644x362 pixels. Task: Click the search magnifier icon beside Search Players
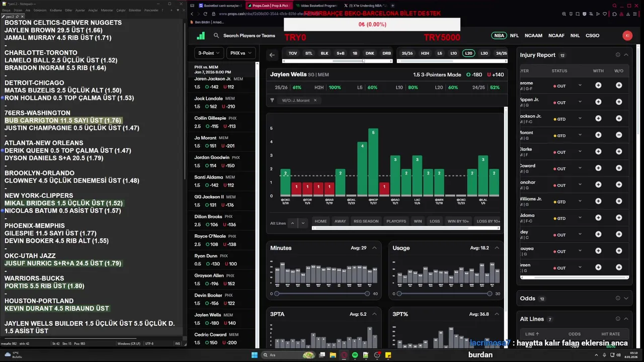click(216, 36)
